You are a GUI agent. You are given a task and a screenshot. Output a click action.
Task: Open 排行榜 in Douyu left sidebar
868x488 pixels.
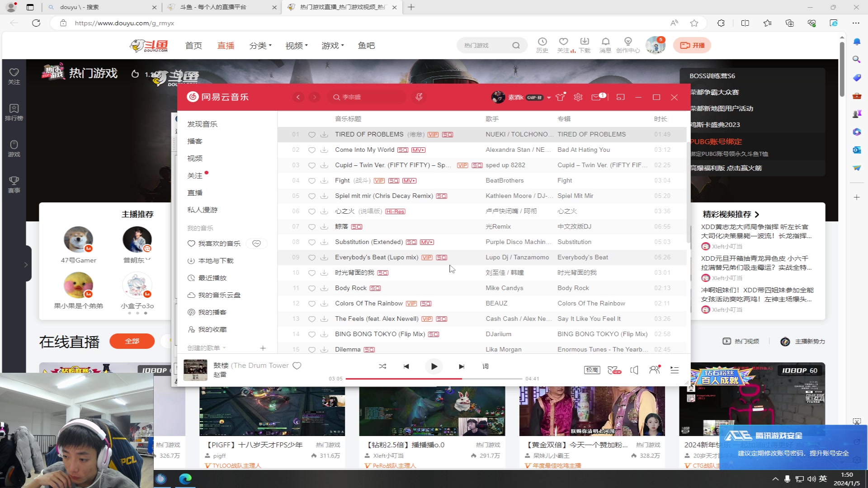coord(14,113)
